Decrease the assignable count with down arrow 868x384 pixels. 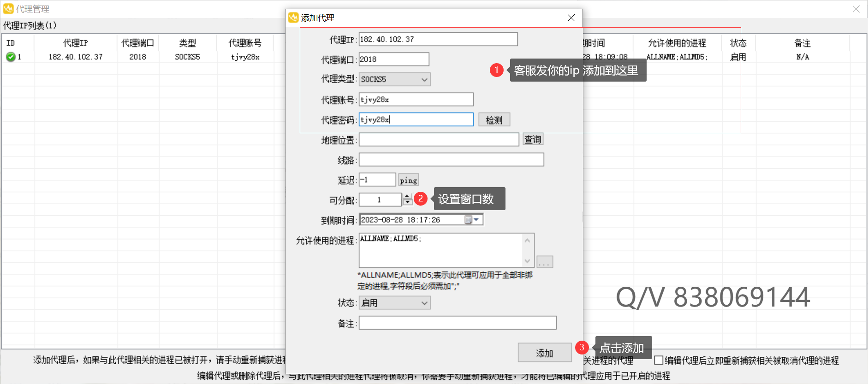[407, 202]
